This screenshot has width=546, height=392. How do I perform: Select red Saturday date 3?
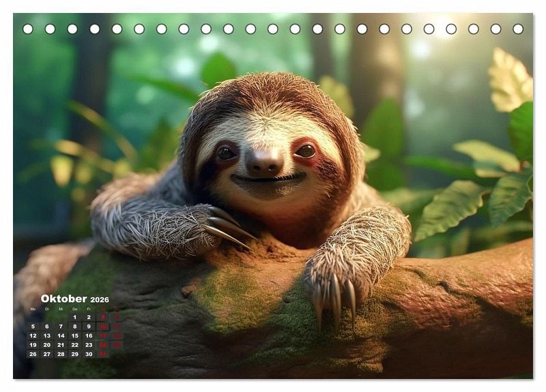point(103,317)
